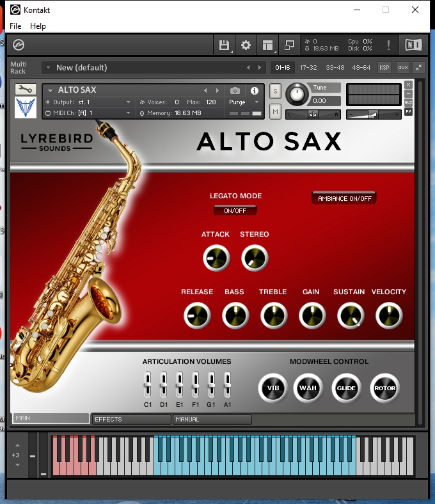Click the GAIN knob

click(312, 316)
